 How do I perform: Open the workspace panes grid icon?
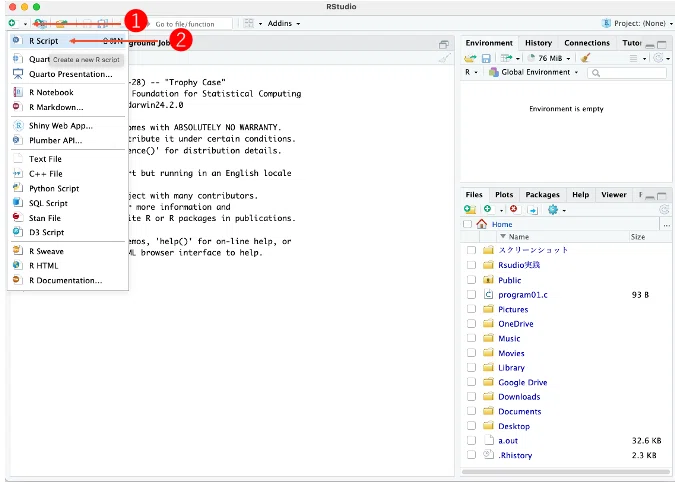249,23
